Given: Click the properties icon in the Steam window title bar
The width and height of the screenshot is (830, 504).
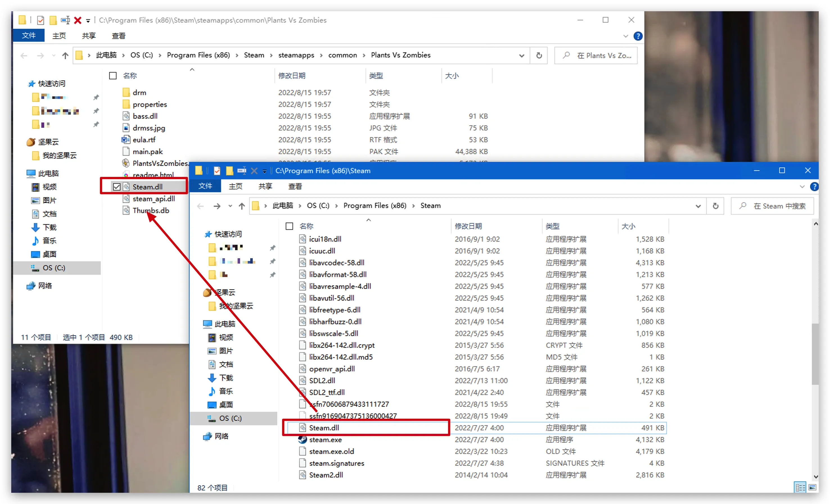Looking at the screenshot, I should (217, 171).
